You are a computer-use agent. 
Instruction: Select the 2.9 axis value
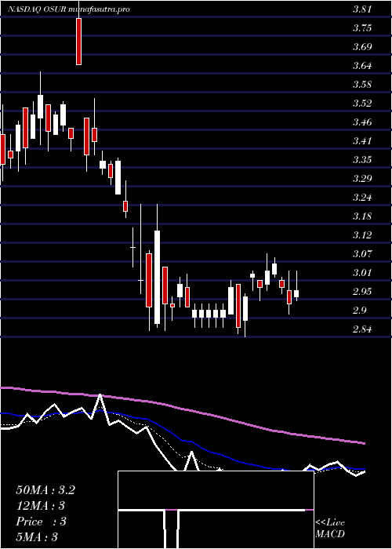(360, 311)
